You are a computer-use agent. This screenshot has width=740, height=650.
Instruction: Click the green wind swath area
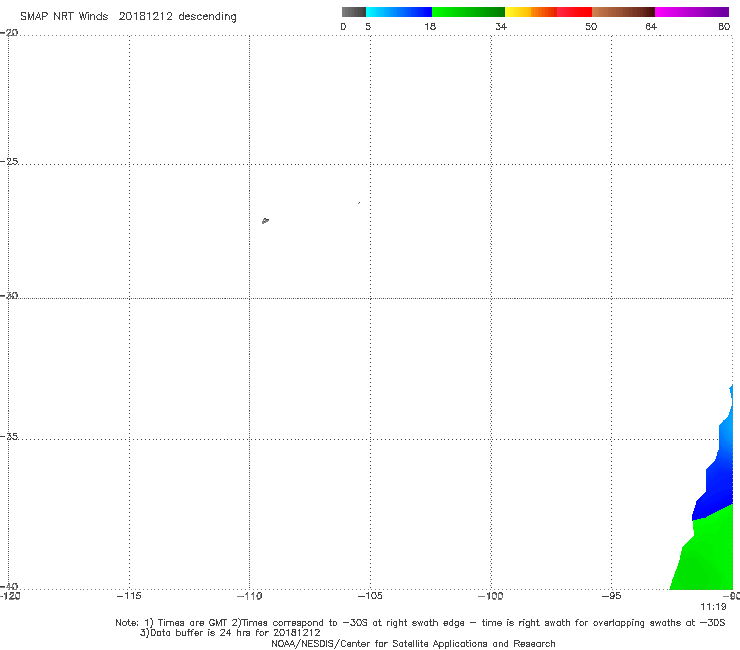(708, 552)
